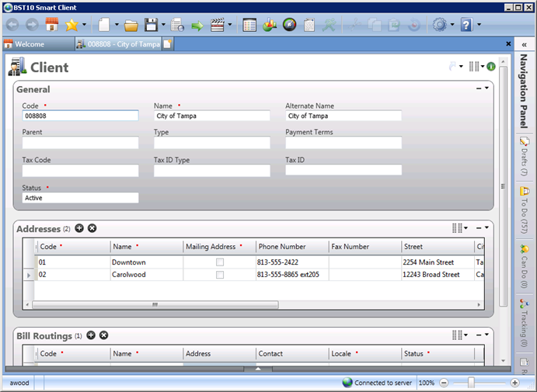Open Addresses column chooser dropdown

click(459, 228)
